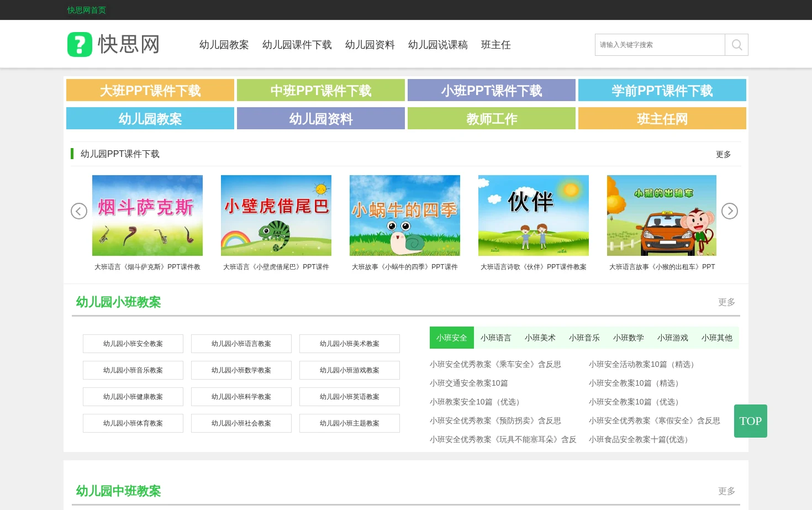Click 更多 next to 幼儿园PPT课件下载

723,154
